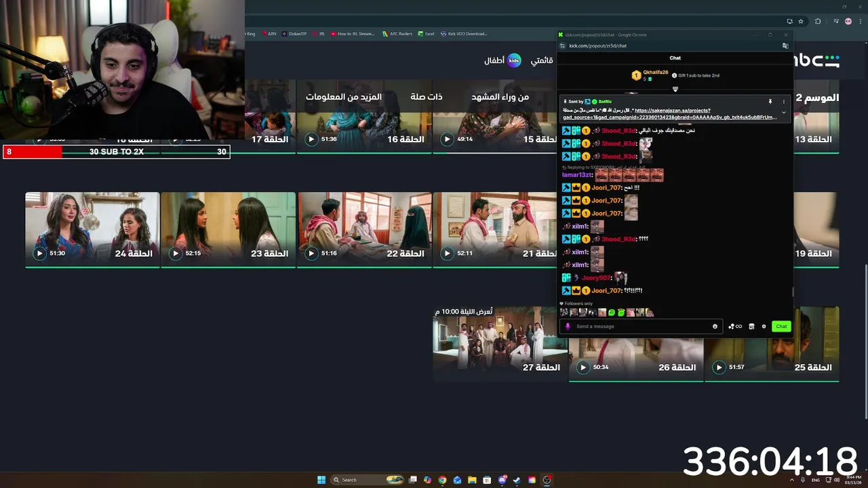The width and height of the screenshot is (868, 488).
Task: Click the first green emote in emote bar
Action: (x=611, y=312)
